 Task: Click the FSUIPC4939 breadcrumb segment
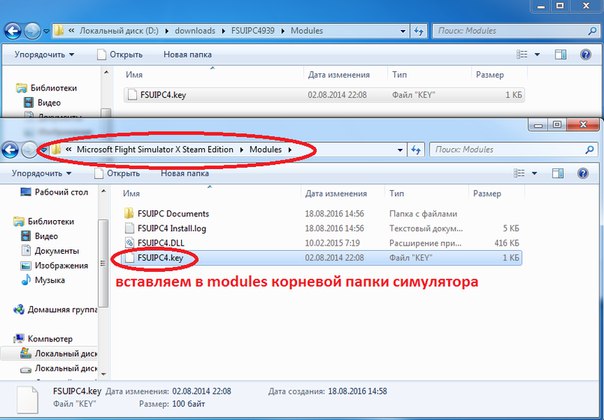253,31
